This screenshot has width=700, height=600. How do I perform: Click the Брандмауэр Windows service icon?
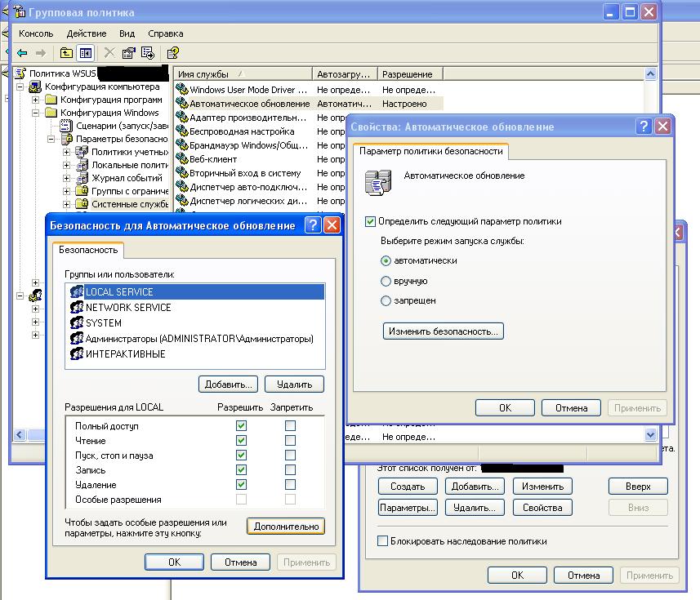click(x=181, y=144)
